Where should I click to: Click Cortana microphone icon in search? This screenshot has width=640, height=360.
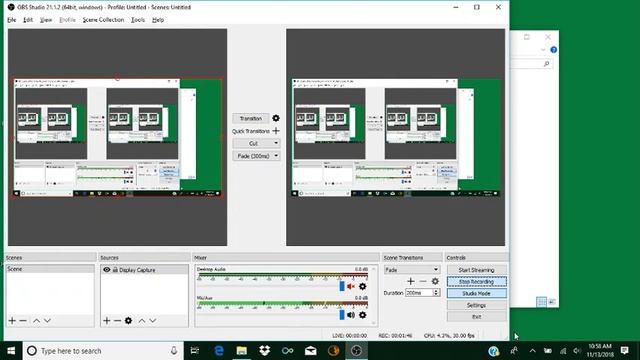[x=174, y=351]
